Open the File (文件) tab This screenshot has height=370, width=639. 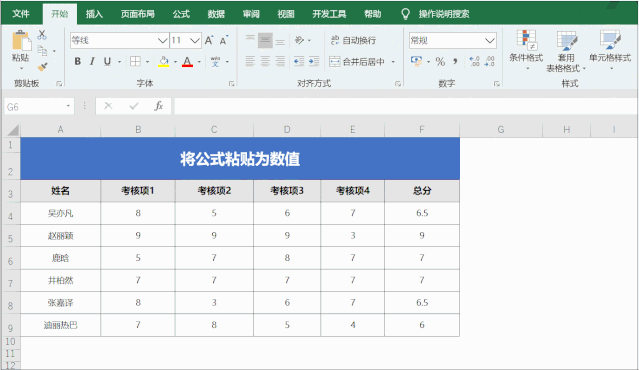click(x=21, y=14)
